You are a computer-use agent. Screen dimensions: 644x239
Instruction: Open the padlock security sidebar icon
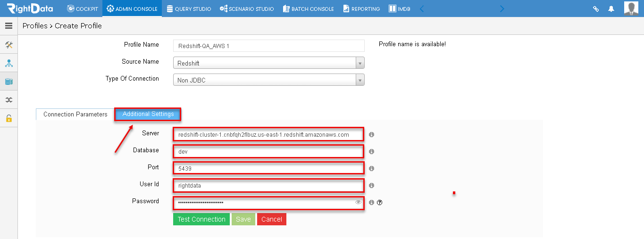coord(8,118)
